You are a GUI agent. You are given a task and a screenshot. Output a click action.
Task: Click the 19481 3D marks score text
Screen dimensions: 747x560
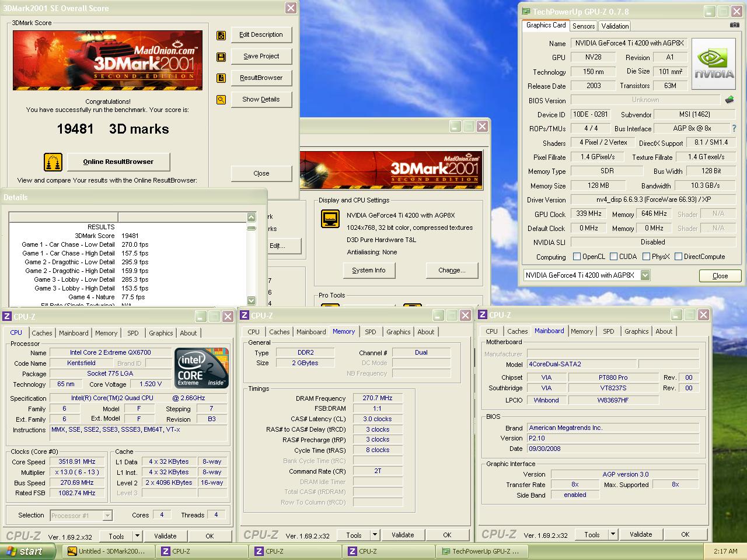pyautogui.click(x=113, y=129)
